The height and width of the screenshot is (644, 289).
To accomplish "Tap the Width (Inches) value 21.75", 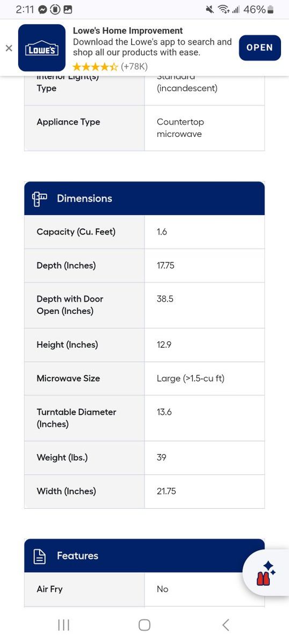I will 167,491.
